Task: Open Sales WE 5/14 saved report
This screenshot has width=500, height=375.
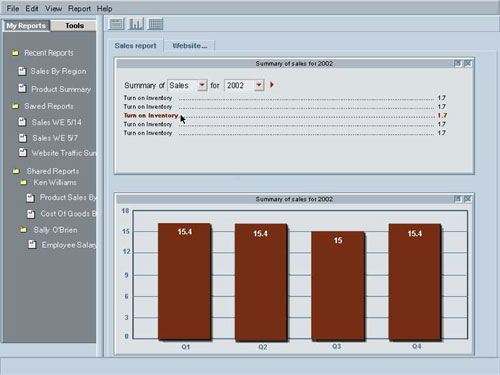Action: (x=57, y=122)
